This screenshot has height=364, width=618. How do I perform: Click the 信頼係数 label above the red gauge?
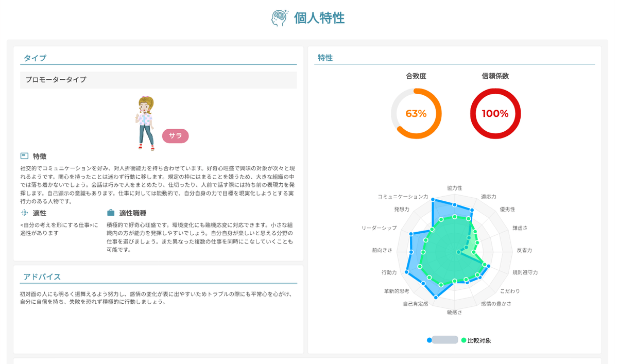pos(495,76)
